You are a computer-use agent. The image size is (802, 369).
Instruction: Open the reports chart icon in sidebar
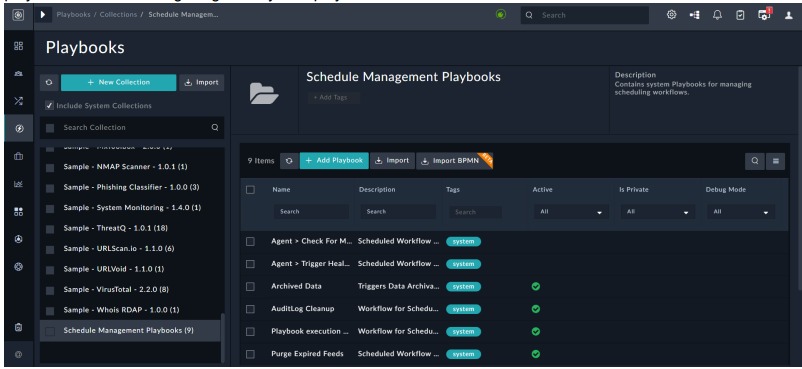point(18,184)
